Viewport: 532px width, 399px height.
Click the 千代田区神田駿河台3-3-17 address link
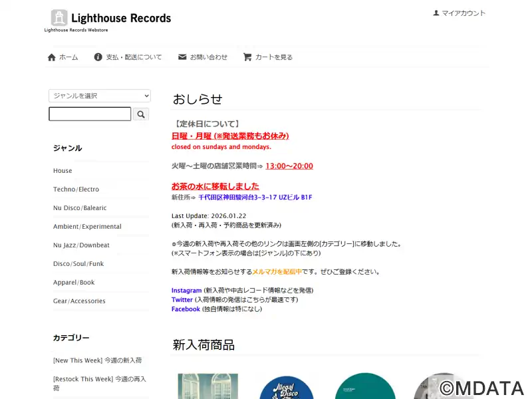255,197
